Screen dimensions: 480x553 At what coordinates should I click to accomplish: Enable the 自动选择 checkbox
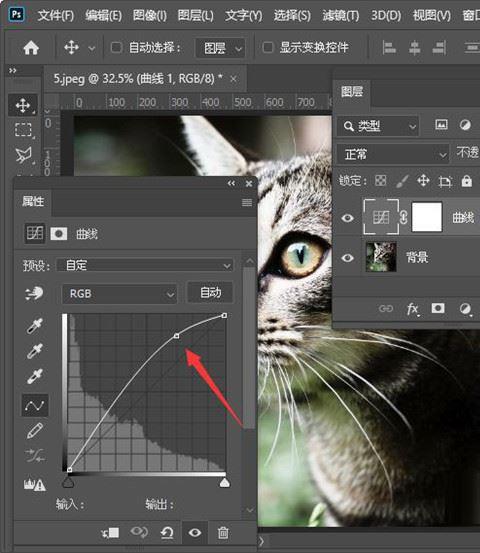point(116,47)
